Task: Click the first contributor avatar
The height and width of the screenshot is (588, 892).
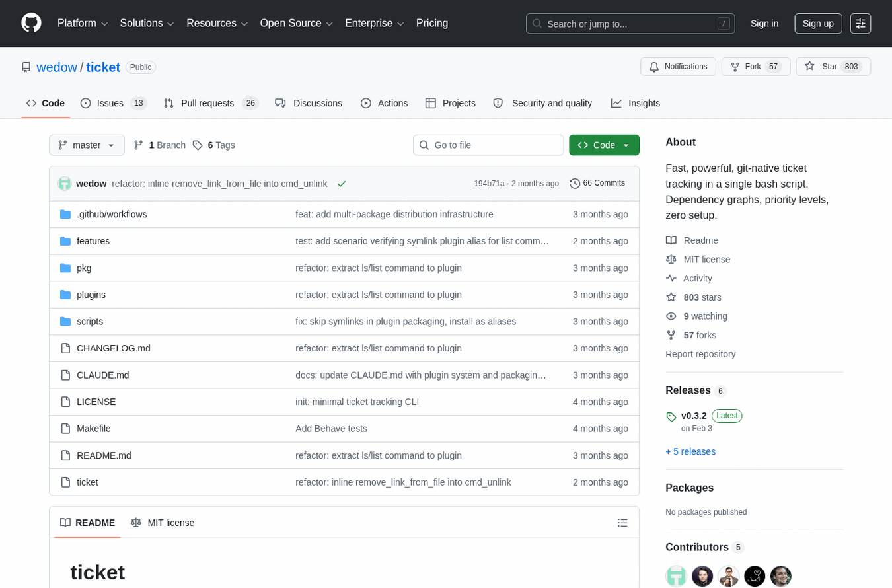Action: [x=676, y=576]
